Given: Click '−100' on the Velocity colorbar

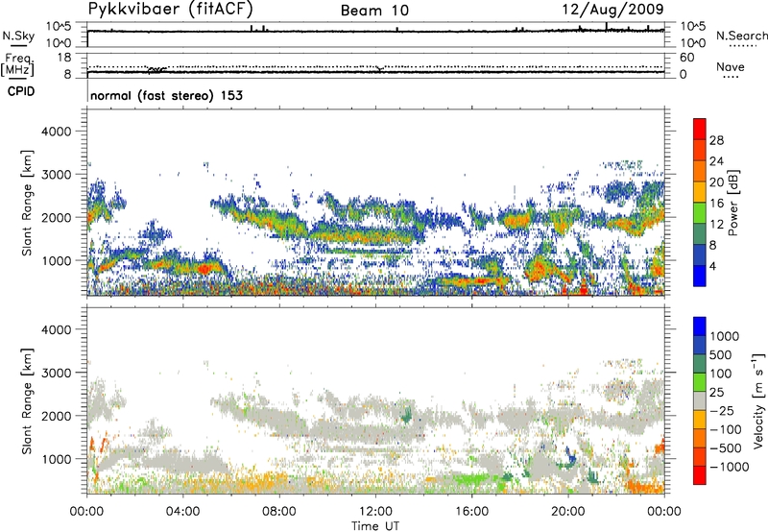Looking at the screenshot, I should [726, 429].
